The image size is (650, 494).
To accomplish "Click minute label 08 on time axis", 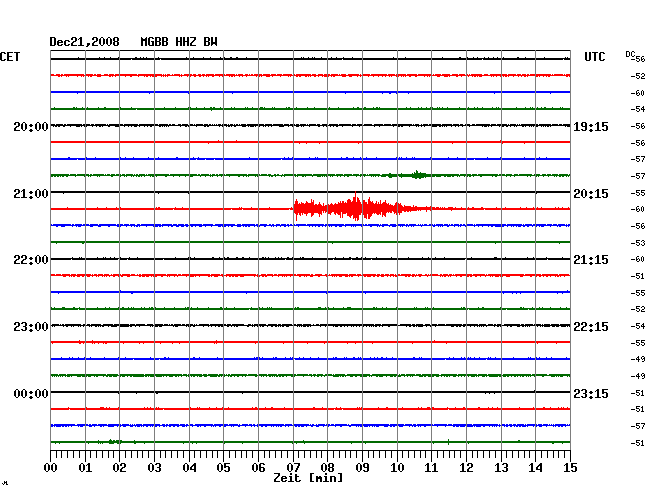I will (327, 467).
